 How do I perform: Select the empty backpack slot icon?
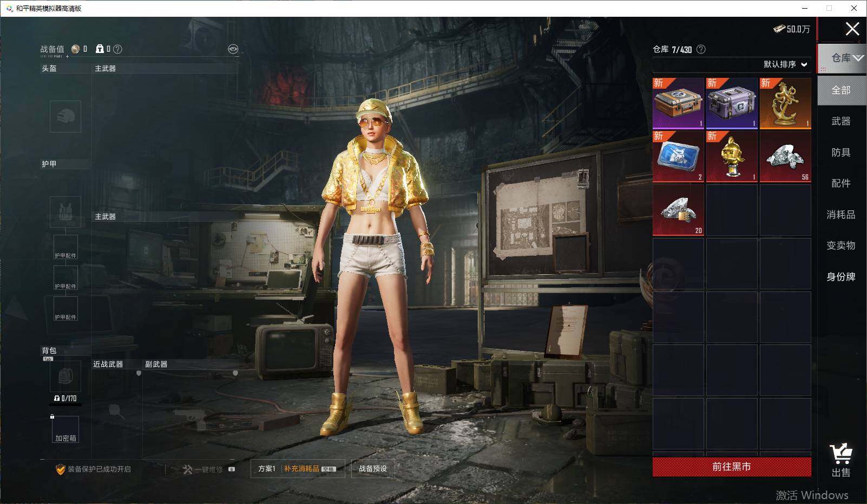(65, 376)
